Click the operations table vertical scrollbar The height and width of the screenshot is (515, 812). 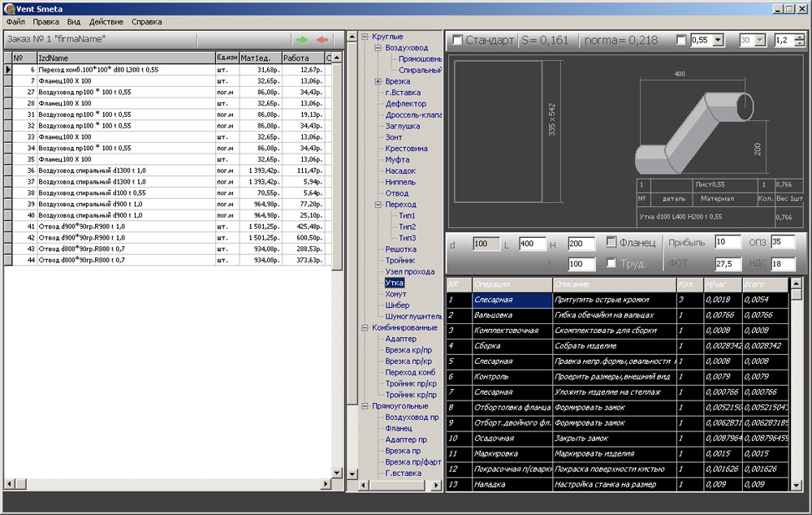coord(797,390)
